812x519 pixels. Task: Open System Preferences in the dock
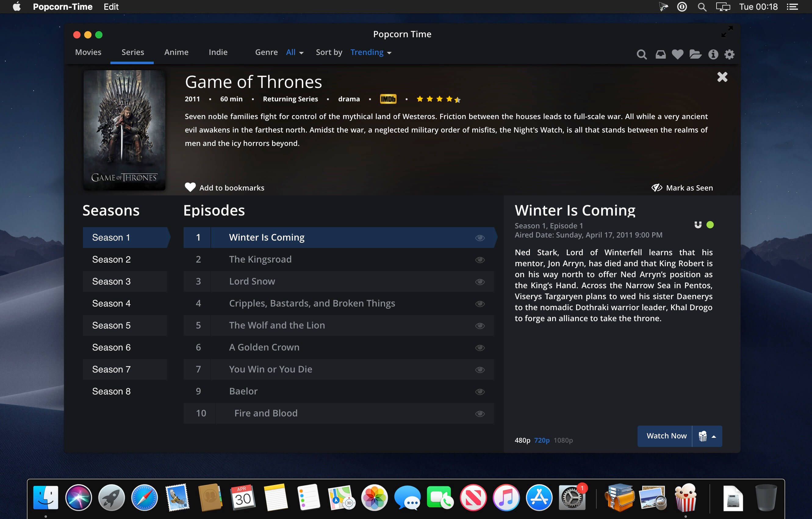coord(572,497)
